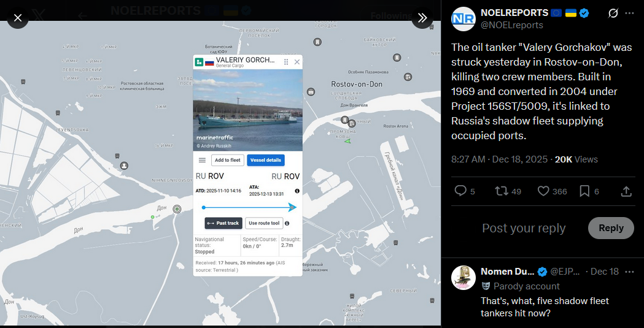Click the Rostov-on-Don city label
The image size is (644, 328).
point(357,84)
